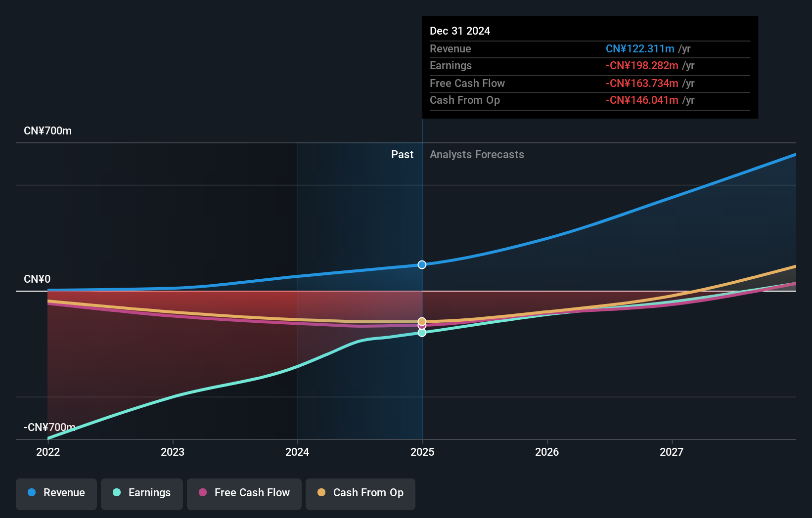This screenshot has height=518, width=812.
Task: Click the -CN¥163.734m free cash flow value
Action: 642,84
